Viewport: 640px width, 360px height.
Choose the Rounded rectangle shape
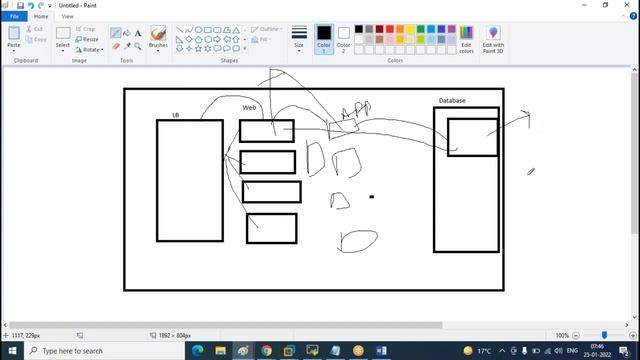(217, 30)
